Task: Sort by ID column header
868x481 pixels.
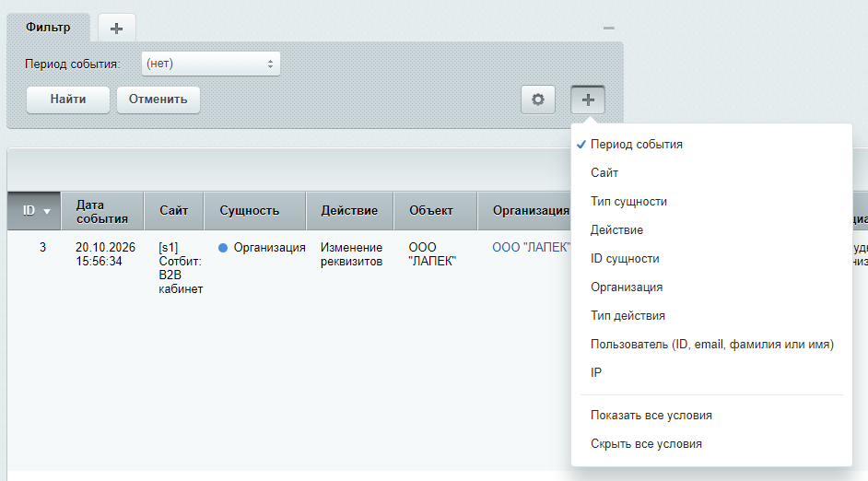Action: 34,211
